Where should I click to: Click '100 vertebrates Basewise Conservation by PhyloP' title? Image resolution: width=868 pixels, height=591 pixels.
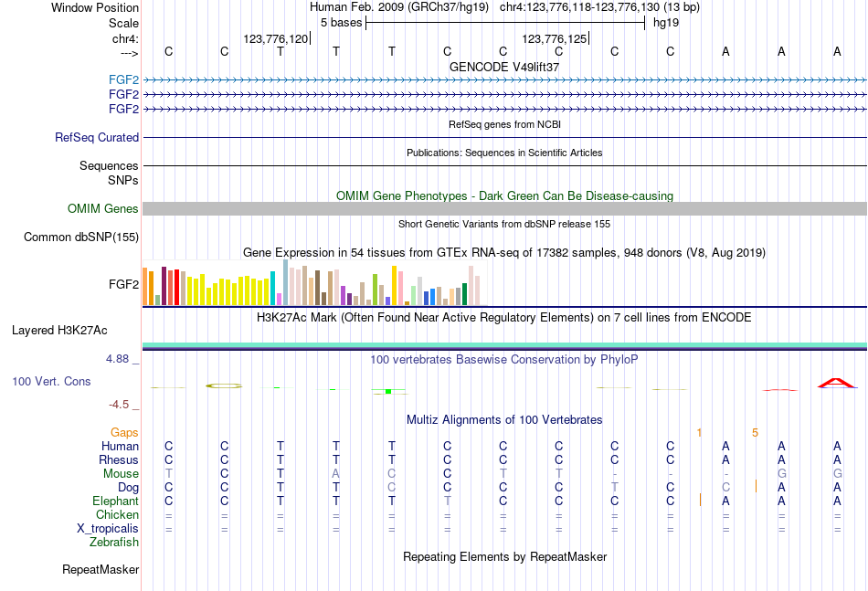coord(504,360)
